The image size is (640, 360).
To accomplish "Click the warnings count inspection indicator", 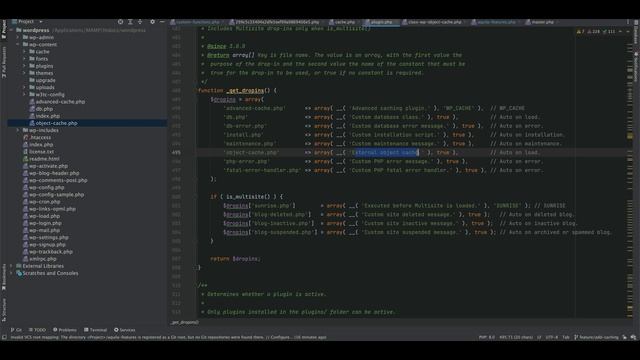I will (581, 31).
